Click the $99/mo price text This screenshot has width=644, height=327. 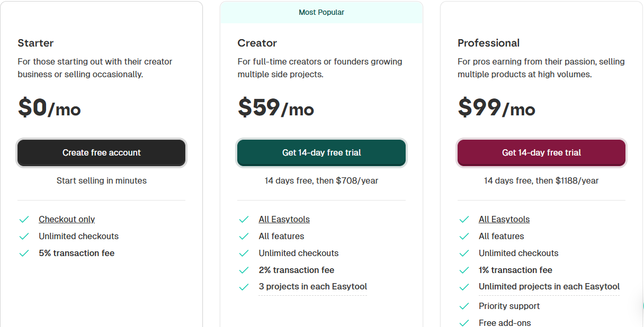[x=497, y=108]
